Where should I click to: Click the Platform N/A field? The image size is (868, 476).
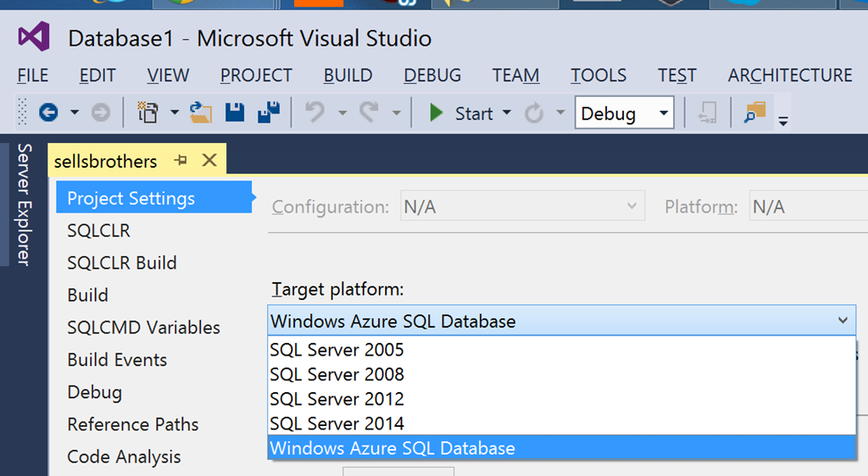tap(808, 206)
